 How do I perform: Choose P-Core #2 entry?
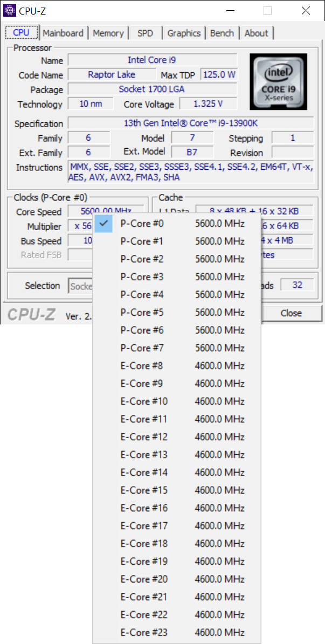[x=177, y=259]
